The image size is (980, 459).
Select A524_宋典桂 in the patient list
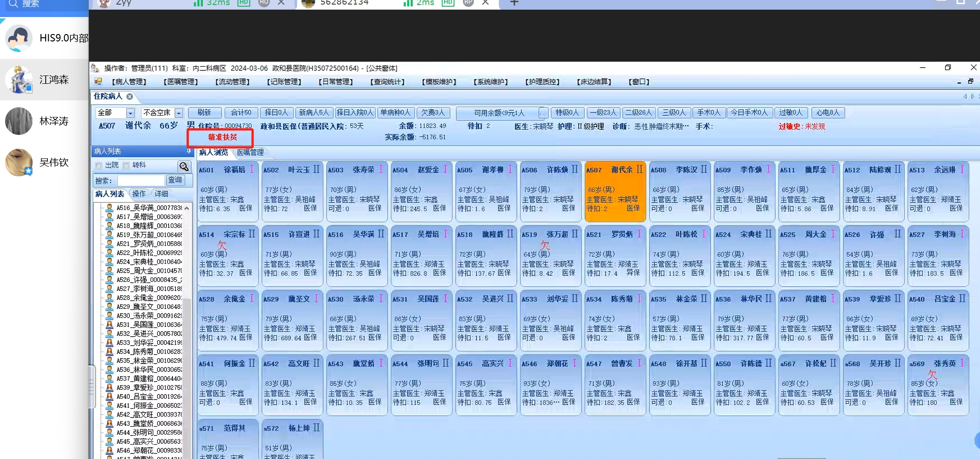click(x=150, y=261)
